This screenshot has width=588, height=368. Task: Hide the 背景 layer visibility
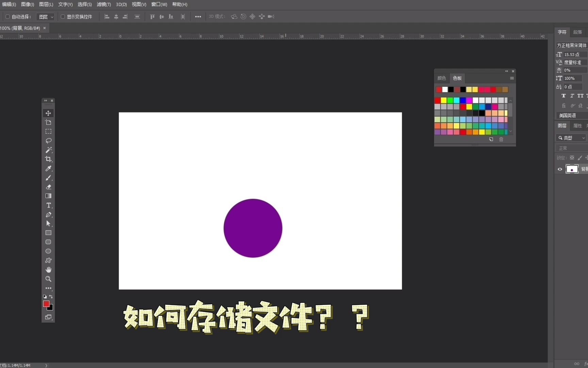point(559,169)
